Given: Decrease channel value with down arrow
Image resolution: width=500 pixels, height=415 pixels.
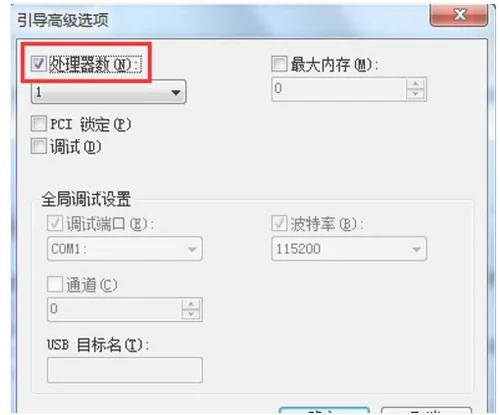Looking at the screenshot, I should (191, 314).
